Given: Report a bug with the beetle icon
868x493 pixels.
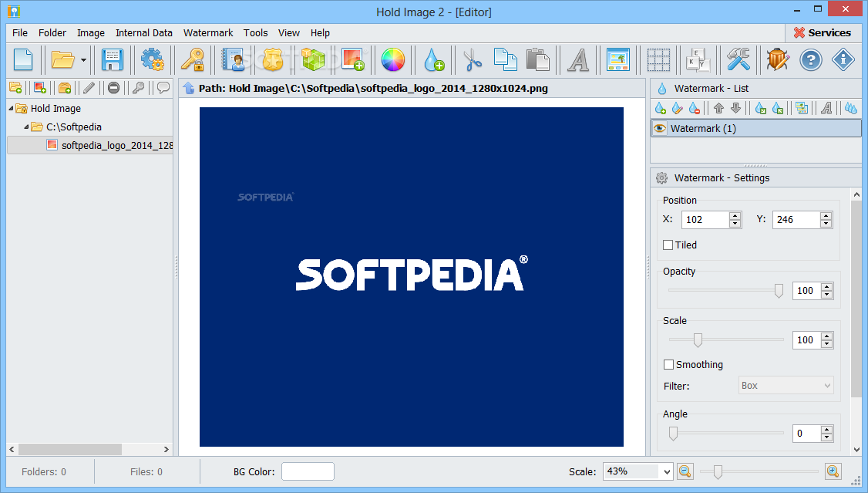Looking at the screenshot, I should tap(778, 60).
